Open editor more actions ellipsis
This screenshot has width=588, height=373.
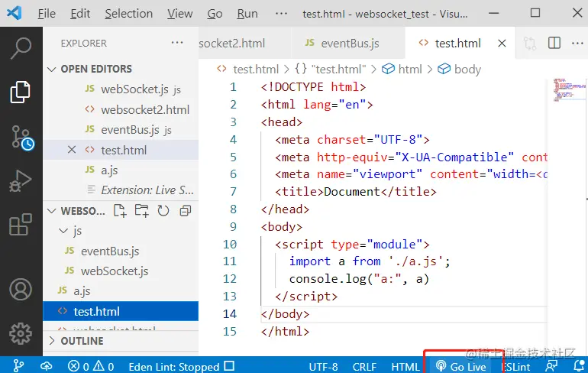(x=577, y=43)
